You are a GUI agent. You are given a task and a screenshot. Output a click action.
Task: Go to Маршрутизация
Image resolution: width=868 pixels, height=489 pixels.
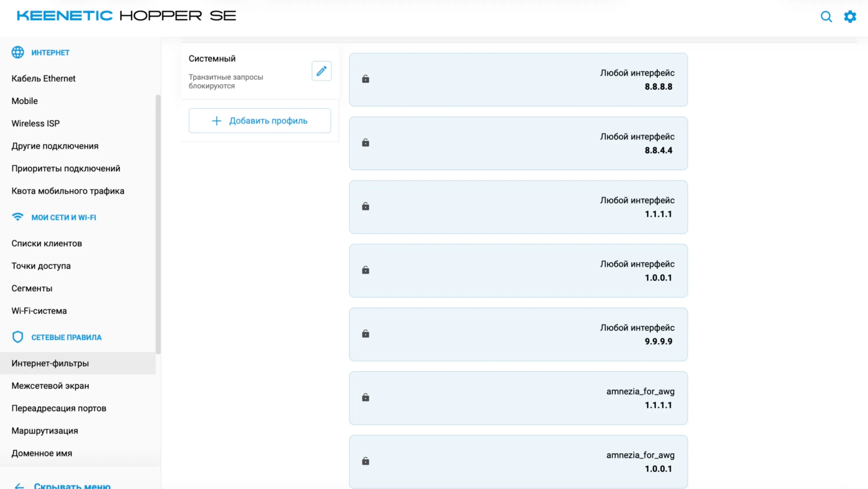pyautogui.click(x=45, y=431)
